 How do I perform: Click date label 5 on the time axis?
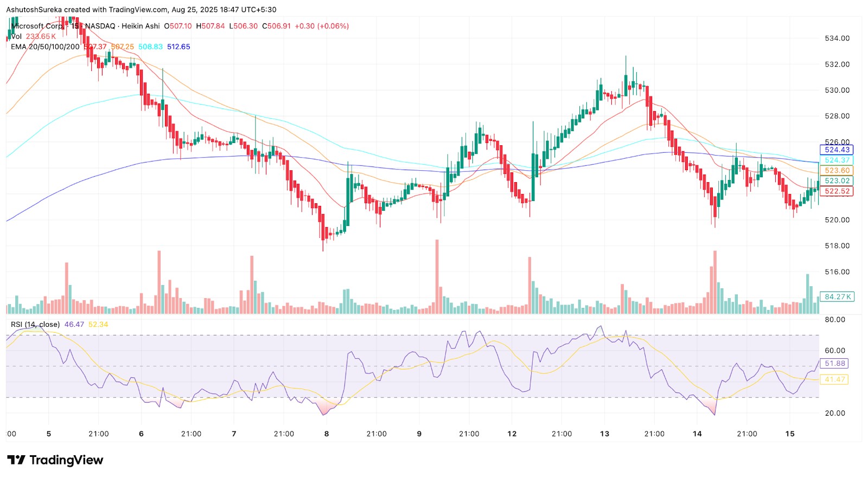pos(49,434)
